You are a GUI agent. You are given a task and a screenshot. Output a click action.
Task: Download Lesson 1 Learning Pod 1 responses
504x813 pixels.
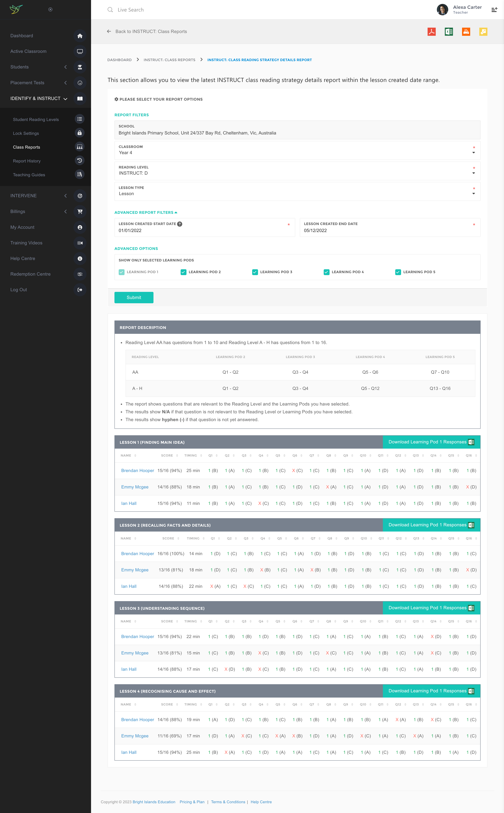431,442
